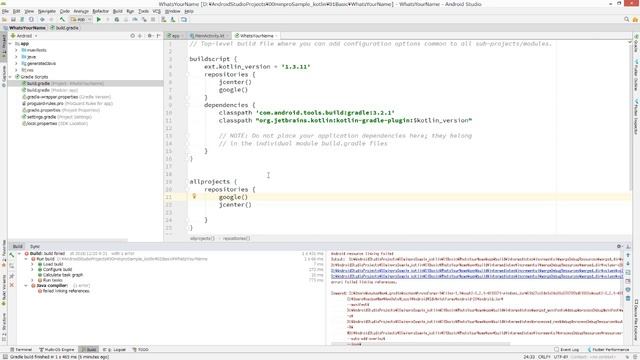Expand the generatedJava folder

pyautogui.click(x=16, y=63)
